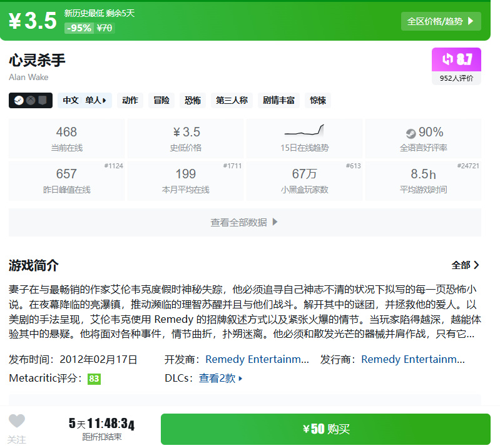Expand 查看全部数据 to view all data
Image resolution: width=500 pixels, height=448 pixels.
point(245,222)
